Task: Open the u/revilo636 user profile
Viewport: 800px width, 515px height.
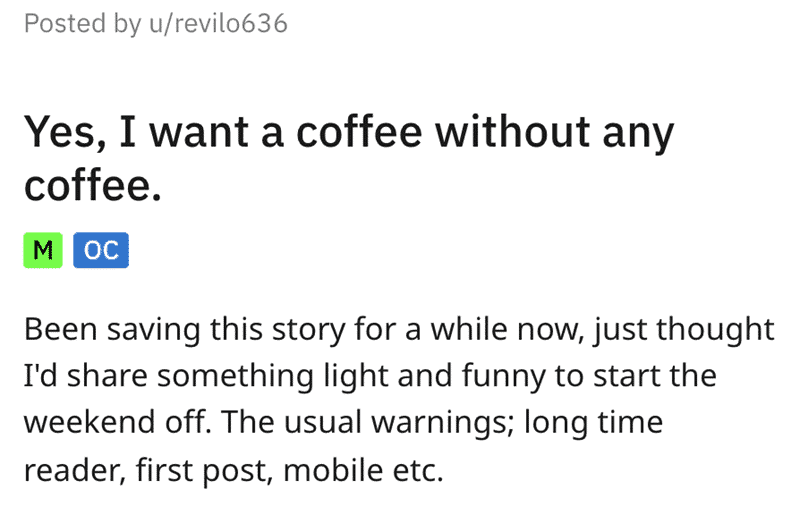Action: click(x=218, y=23)
